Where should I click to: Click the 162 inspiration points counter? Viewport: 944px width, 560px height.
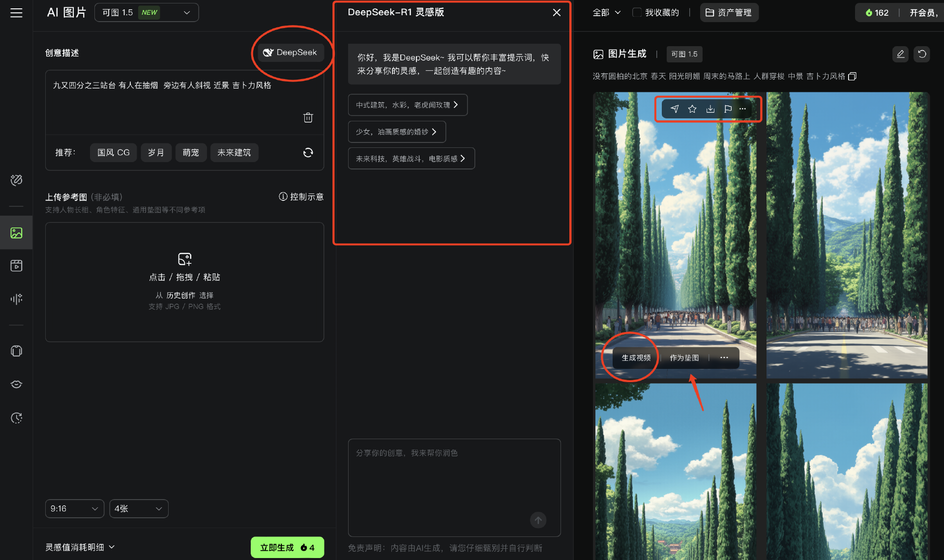pos(877,13)
